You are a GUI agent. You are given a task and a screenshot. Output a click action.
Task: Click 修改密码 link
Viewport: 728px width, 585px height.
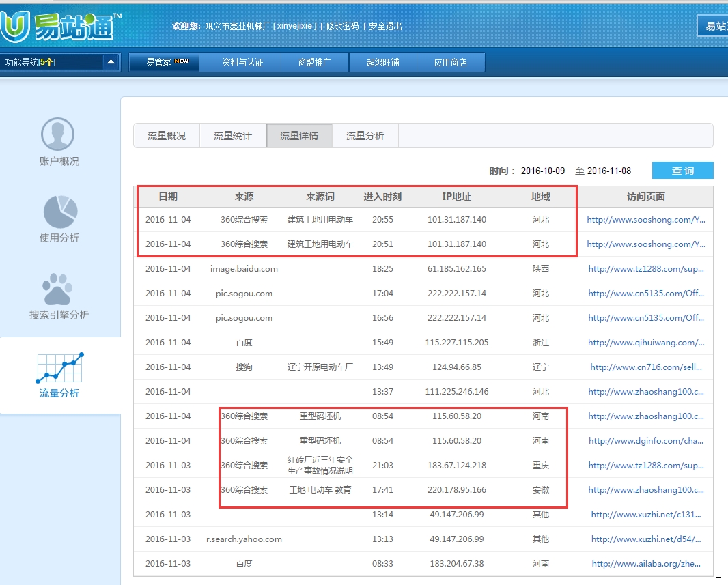click(342, 26)
